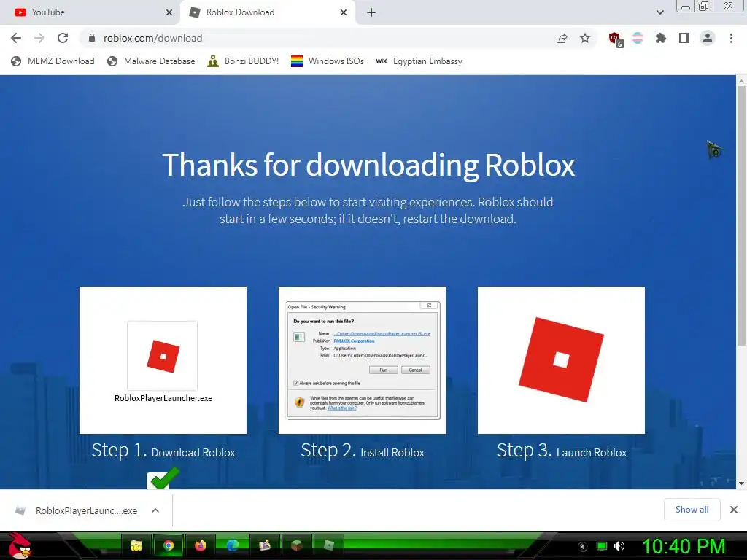
Task: Open the Egyptian Embassy bookmark
Action: tap(419, 61)
